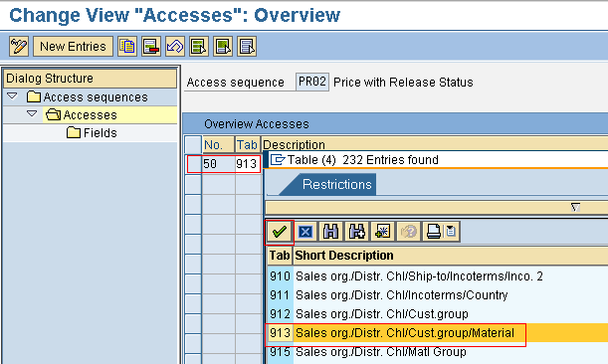Click the Display/Change pencil toggle icon
Screen dimensions: 608x364
click(19, 47)
